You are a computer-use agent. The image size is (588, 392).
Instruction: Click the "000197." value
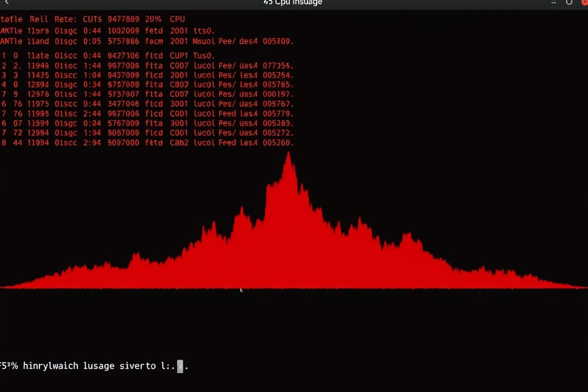pyautogui.click(x=278, y=95)
